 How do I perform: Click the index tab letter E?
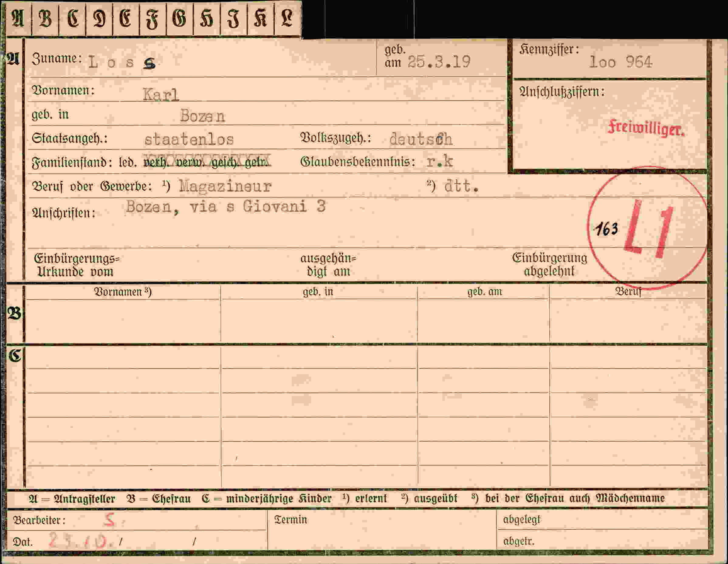click(x=125, y=18)
